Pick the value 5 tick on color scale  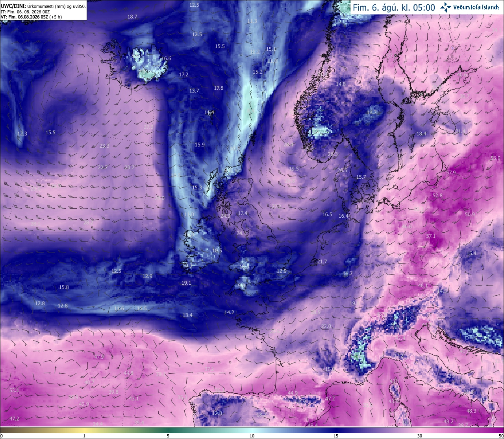pyautogui.click(x=168, y=436)
